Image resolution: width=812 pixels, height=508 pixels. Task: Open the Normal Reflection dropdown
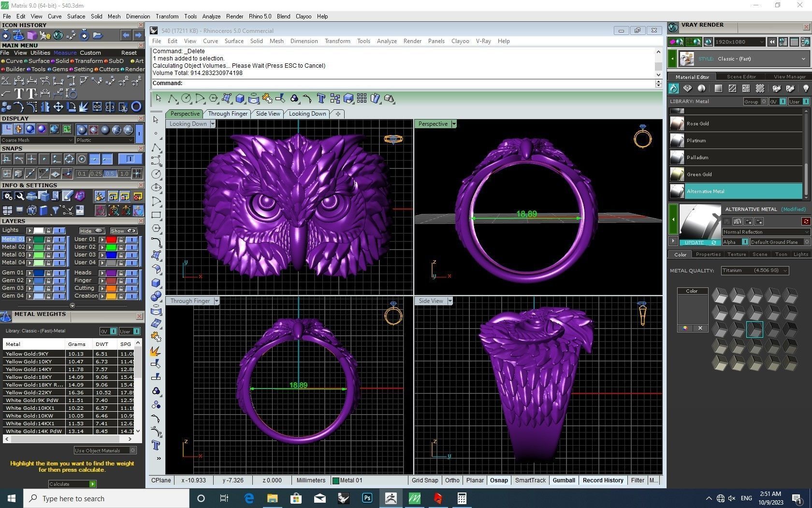tap(766, 232)
